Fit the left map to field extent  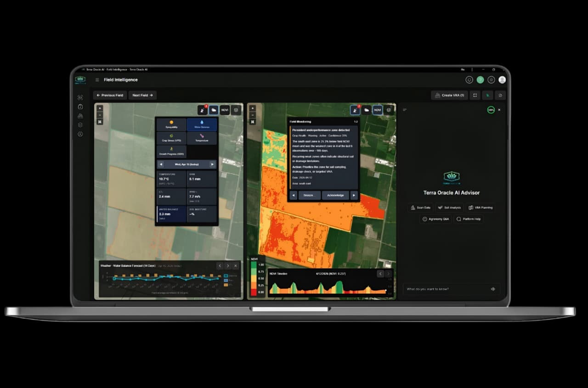[100, 122]
